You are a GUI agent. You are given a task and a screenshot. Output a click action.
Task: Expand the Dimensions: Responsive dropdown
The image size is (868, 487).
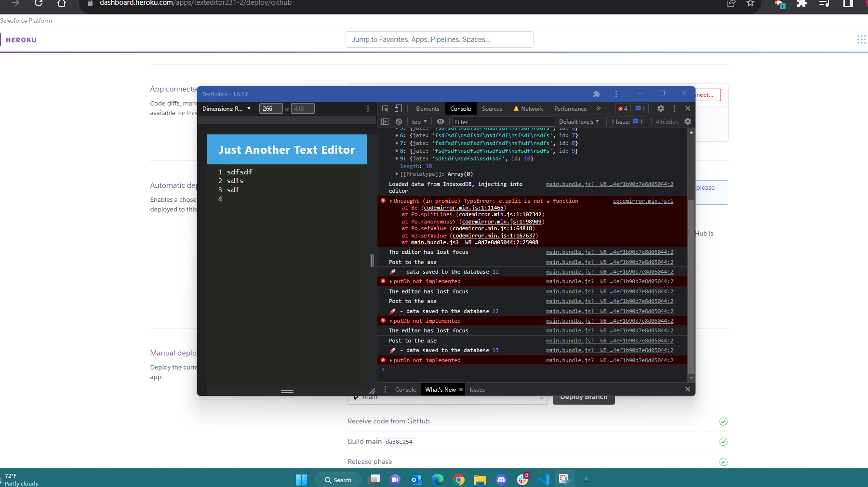point(227,108)
